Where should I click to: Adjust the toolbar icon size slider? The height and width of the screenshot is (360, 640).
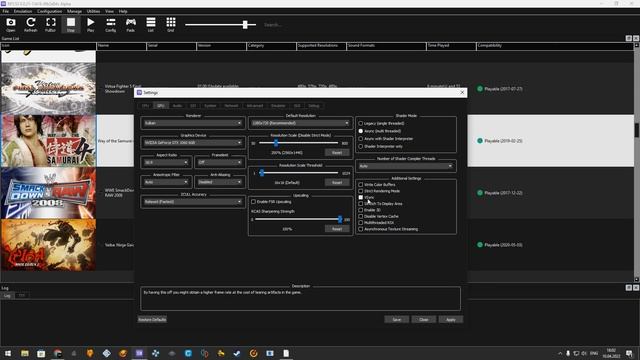(245, 24)
